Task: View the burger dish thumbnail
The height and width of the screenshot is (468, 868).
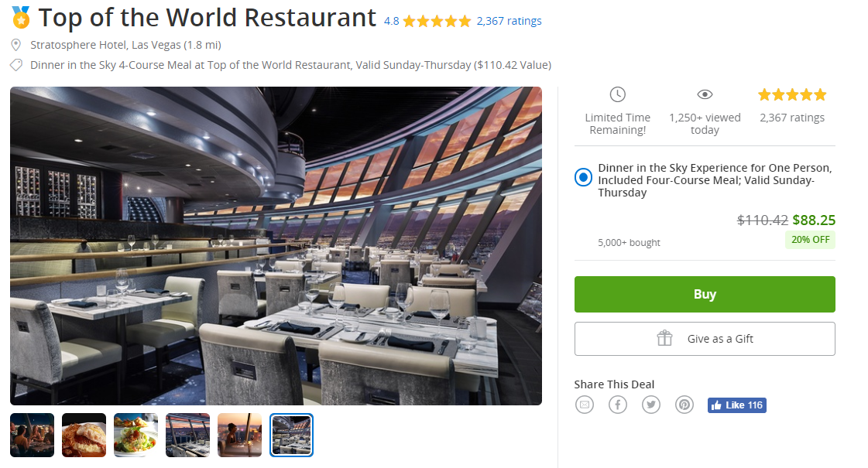Action: (x=84, y=435)
